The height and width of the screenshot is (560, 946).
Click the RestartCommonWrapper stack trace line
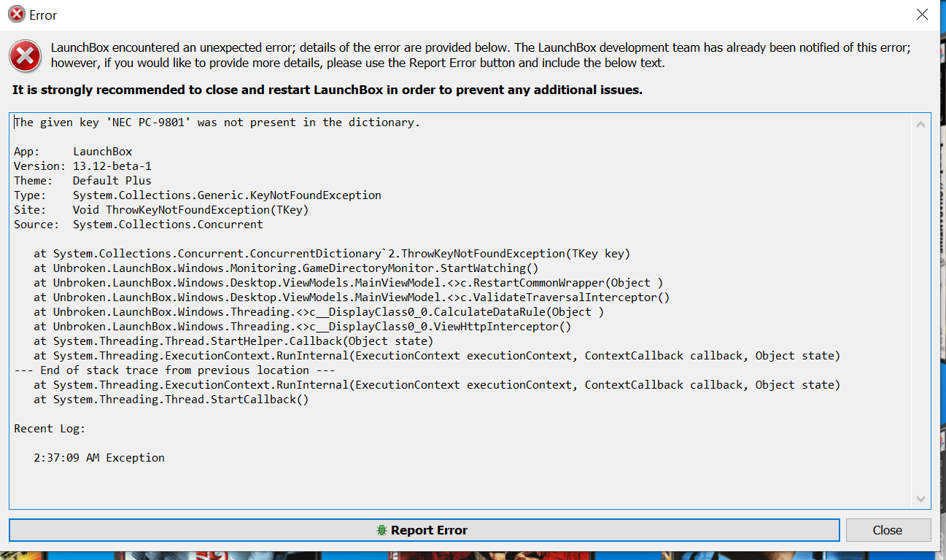coord(349,283)
